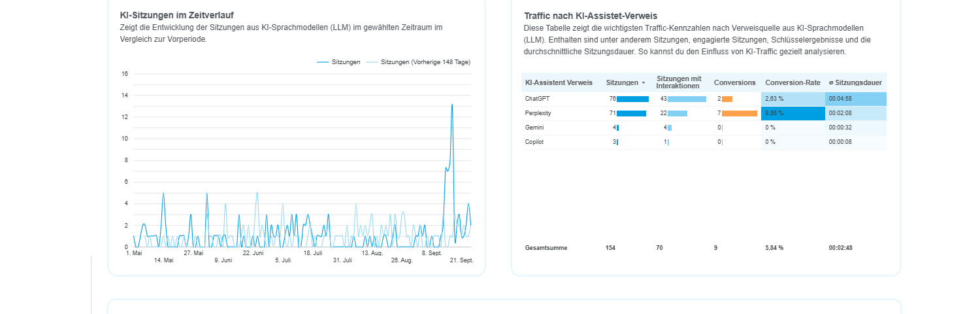The height and width of the screenshot is (314, 980).
Task: Click ChatGPT's blue Sitzungen bar
Action: pyautogui.click(x=632, y=99)
